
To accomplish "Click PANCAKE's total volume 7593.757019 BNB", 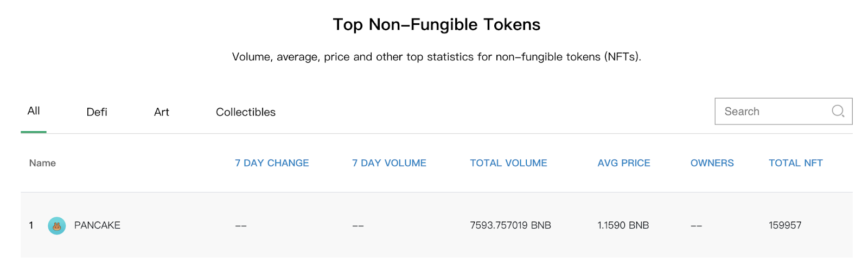I will 510,225.
